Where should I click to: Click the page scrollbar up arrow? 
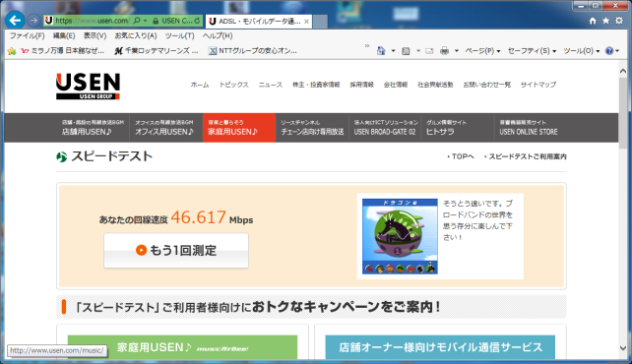click(x=623, y=71)
